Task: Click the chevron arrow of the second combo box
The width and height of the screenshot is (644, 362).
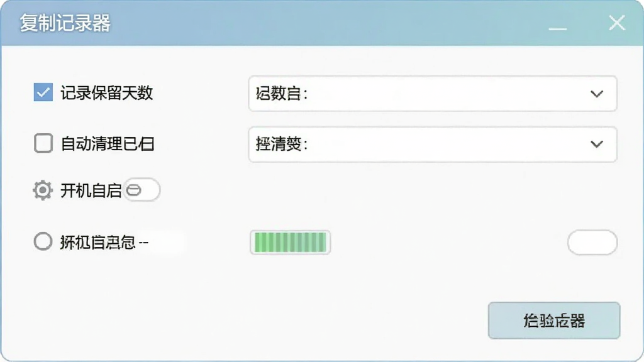Action: [597, 144]
